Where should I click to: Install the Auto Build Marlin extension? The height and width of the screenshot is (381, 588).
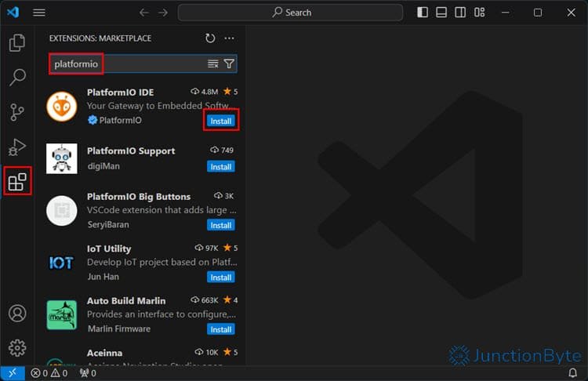221,329
